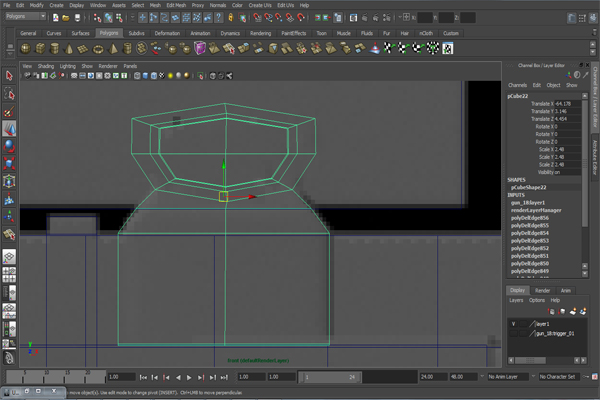Go to start of playback range
The image size is (600, 400).
point(143,377)
